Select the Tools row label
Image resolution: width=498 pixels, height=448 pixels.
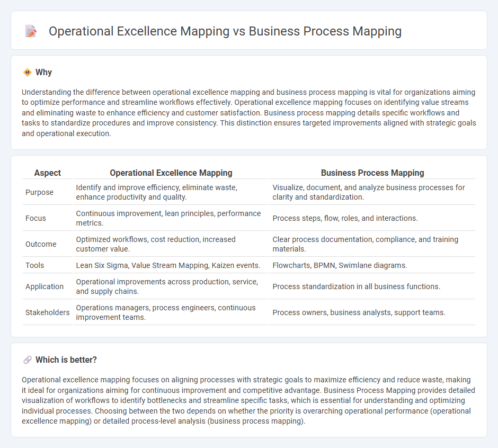tap(34, 265)
